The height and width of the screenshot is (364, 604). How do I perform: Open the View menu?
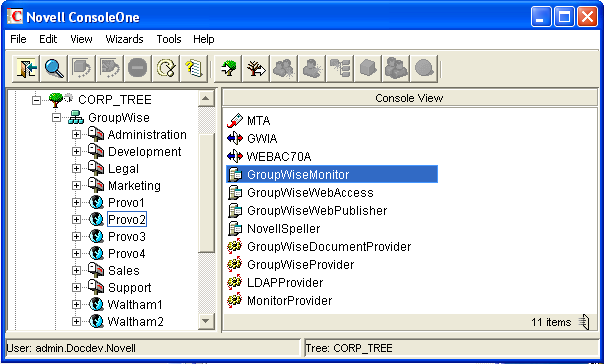(81, 39)
